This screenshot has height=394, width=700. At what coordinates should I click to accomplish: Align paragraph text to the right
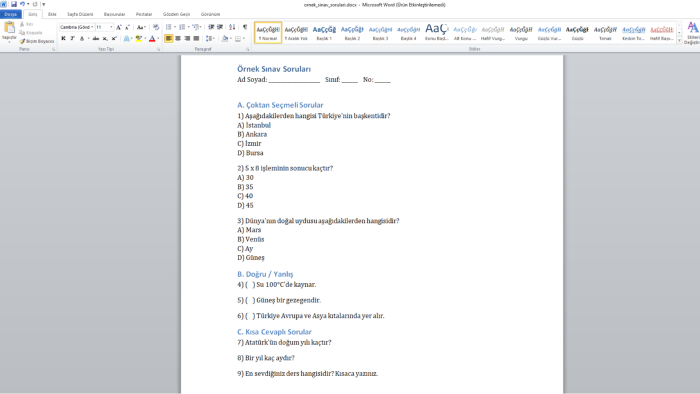pyautogui.click(x=187, y=39)
